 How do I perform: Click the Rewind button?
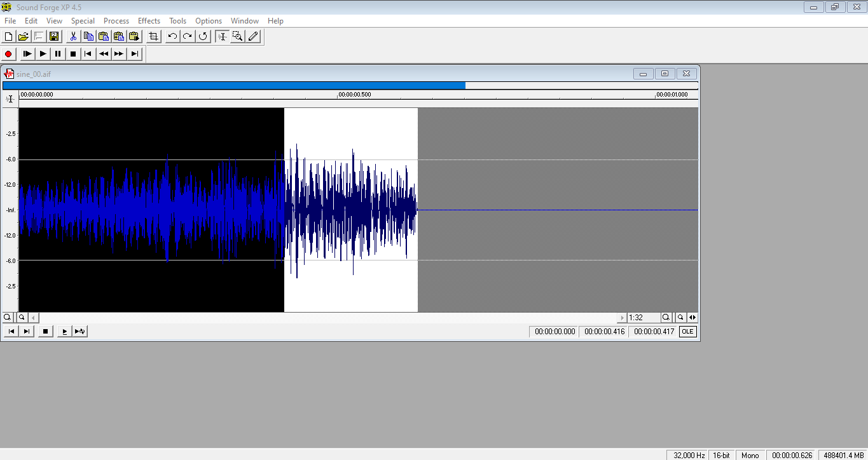(x=104, y=54)
